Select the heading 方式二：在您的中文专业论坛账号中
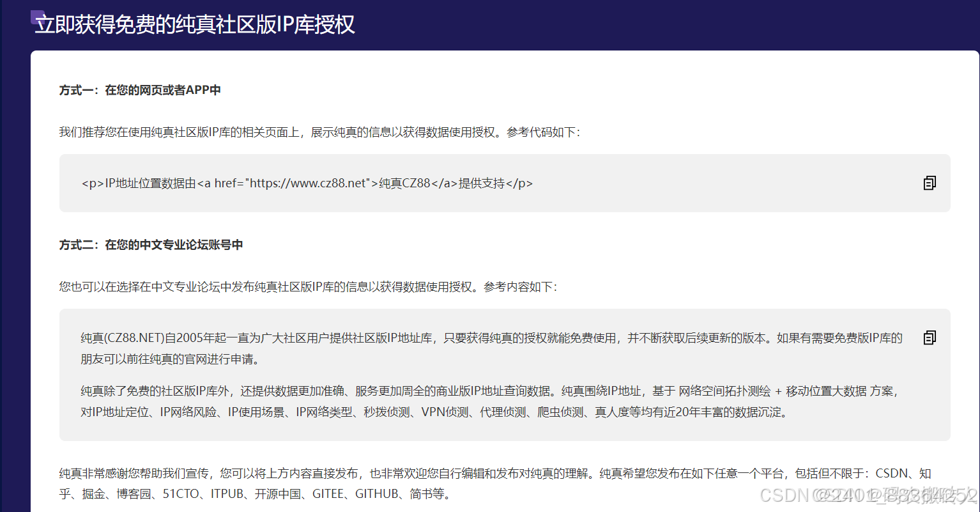Image resolution: width=980 pixels, height=512 pixels. click(151, 245)
